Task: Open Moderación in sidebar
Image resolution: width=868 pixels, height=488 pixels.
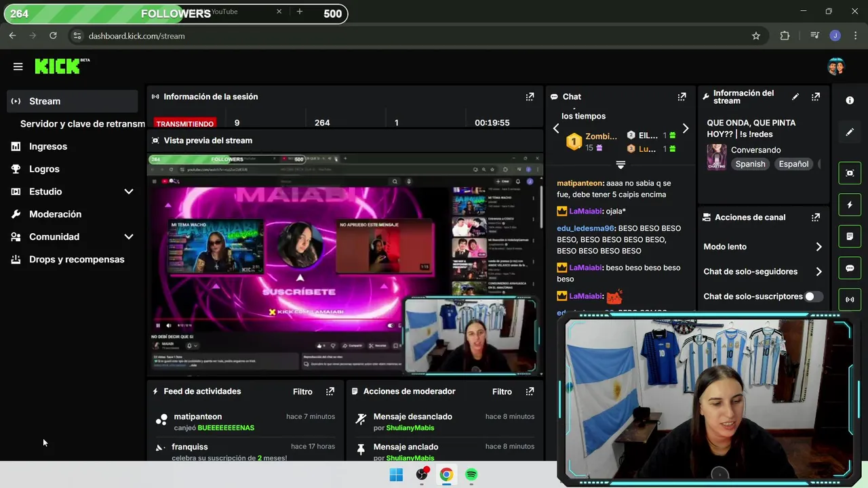Action: tap(55, 214)
